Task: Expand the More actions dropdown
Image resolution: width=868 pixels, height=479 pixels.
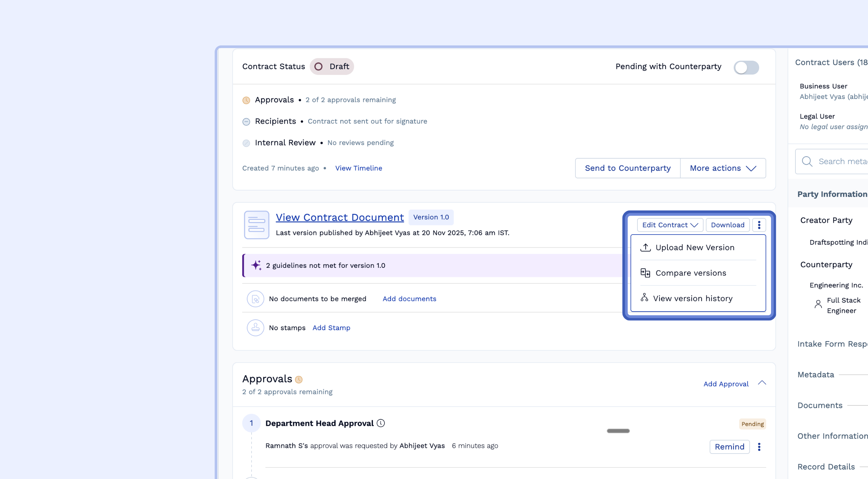Action: click(723, 168)
